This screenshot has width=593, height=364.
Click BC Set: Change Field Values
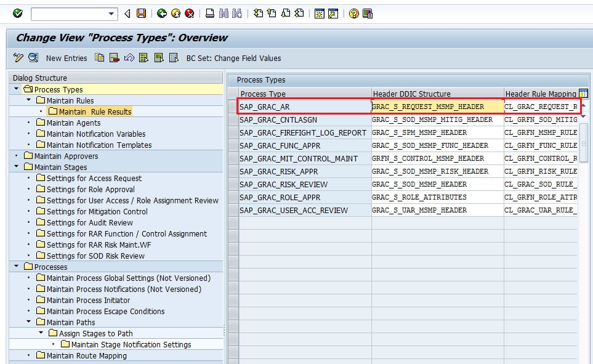click(233, 58)
